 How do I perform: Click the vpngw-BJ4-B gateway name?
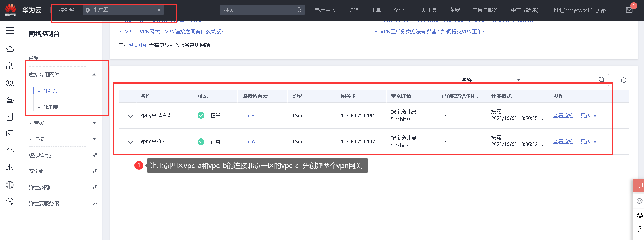(x=155, y=115)
